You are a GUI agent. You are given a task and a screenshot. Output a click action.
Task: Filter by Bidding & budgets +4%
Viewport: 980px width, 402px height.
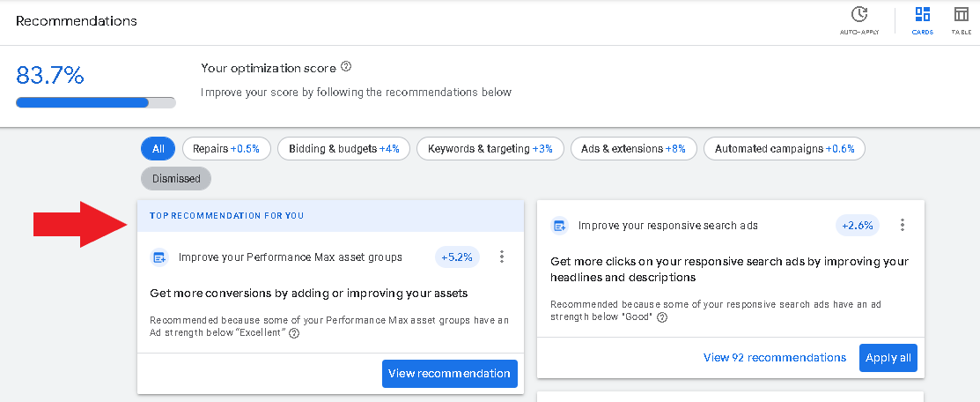(x=343, y=149)
